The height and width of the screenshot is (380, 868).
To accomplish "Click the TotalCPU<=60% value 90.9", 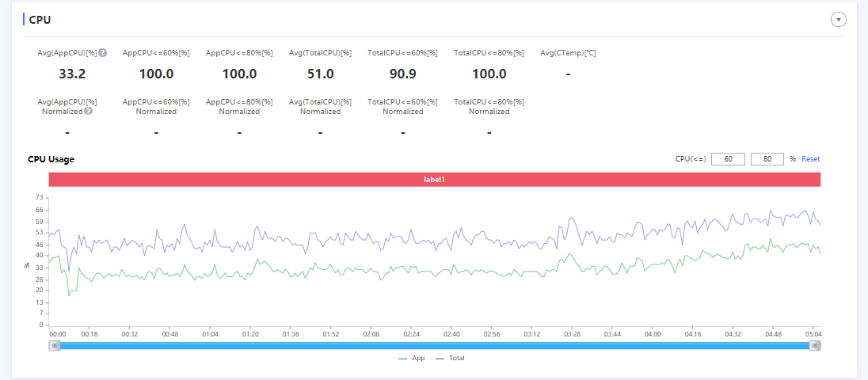I will click(x=402, y=74).
